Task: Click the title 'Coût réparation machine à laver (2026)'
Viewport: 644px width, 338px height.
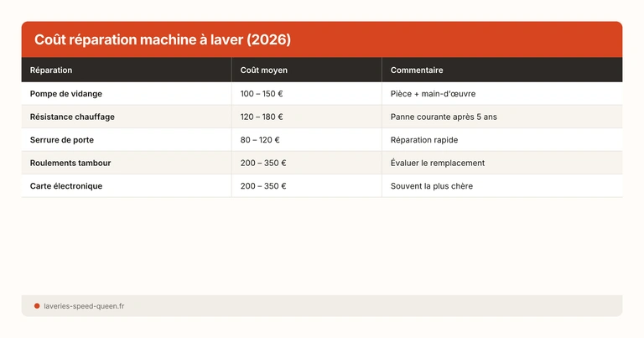Action: click(x=163, y=39)
